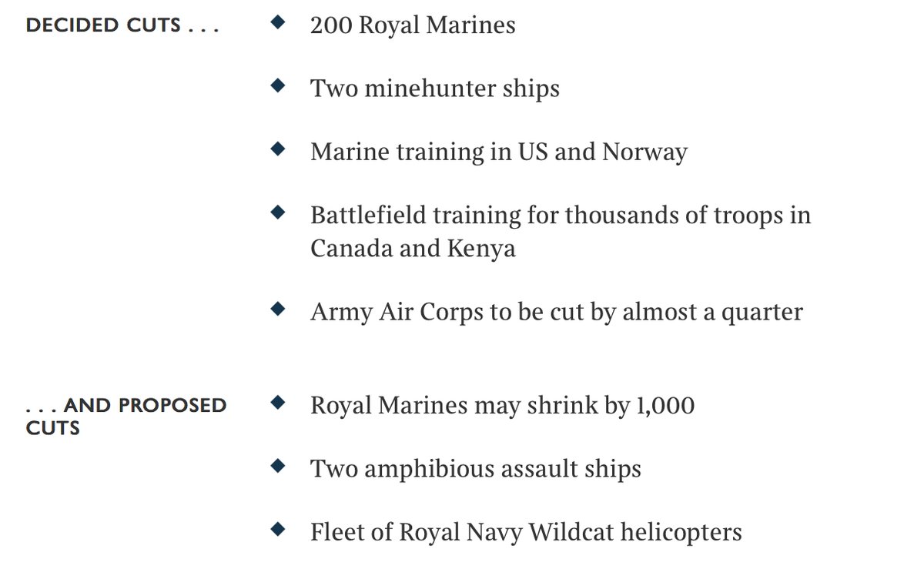Click the line Battlefield training for thousands of troops

[x=561, y=215]
